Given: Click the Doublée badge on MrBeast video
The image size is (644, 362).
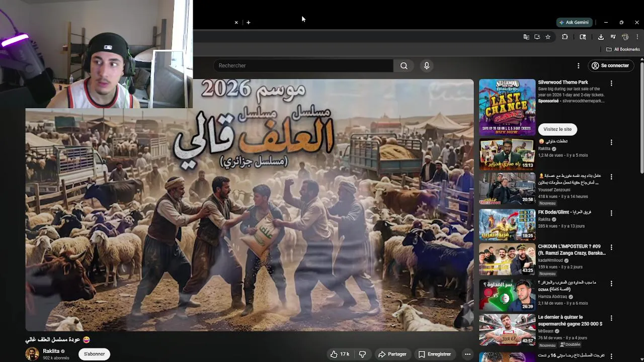Looking at the screenshot, I should pyautogui.click(x=570, y=345).
